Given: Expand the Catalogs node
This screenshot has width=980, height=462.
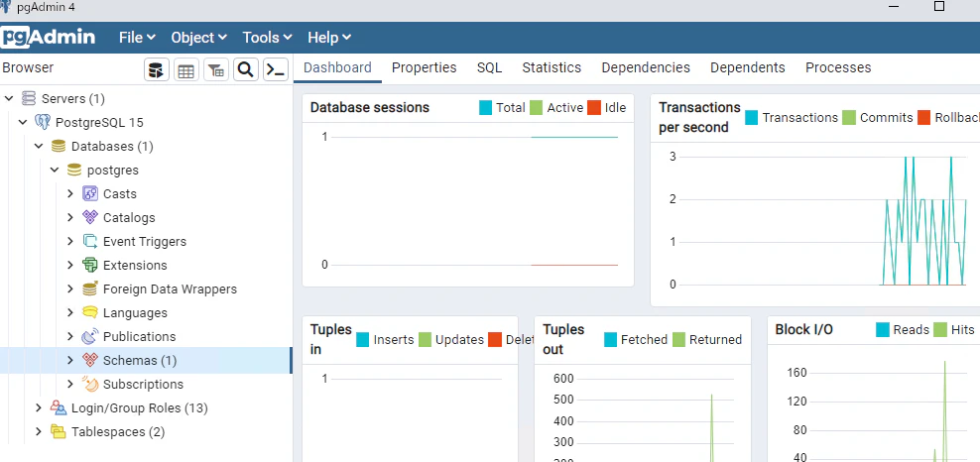Looking at the screenshot, I should (x=70, y=217).
